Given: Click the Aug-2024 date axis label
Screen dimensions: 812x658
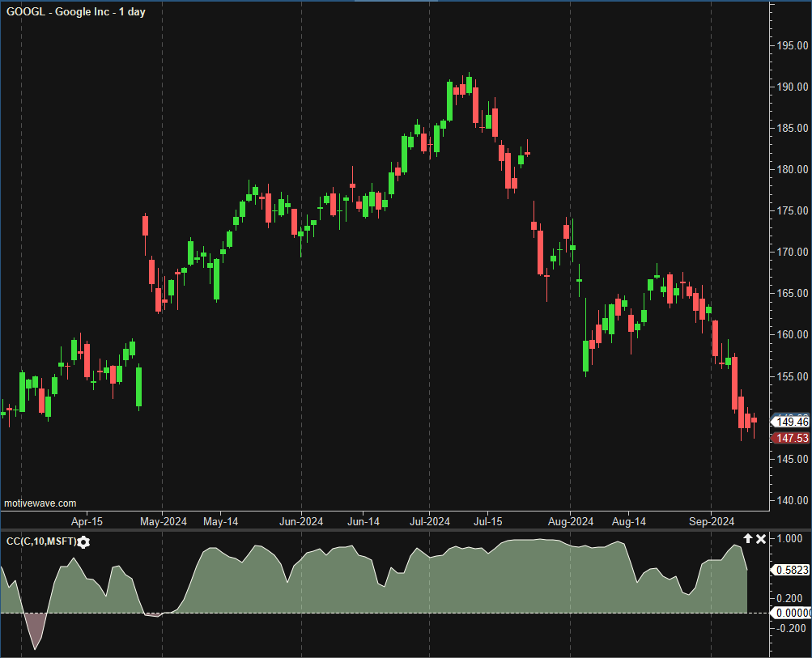Looking at the screenshot, I should tap(570, 521).
